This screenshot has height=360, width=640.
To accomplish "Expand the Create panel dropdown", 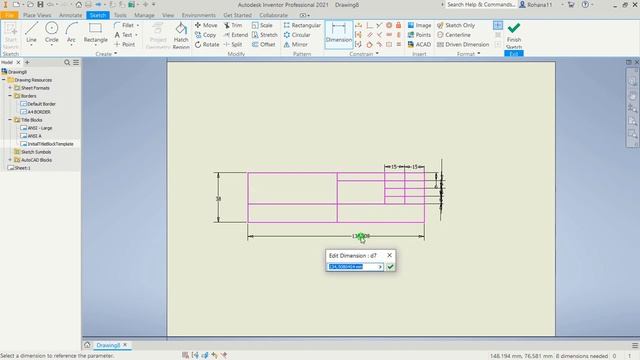I will (x=116, y=53).
